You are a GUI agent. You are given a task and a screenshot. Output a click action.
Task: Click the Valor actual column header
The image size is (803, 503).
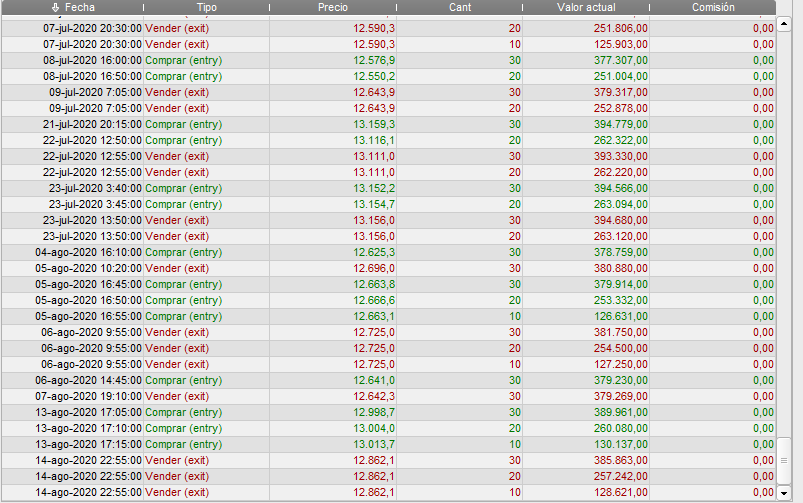[x=586, y=7]
